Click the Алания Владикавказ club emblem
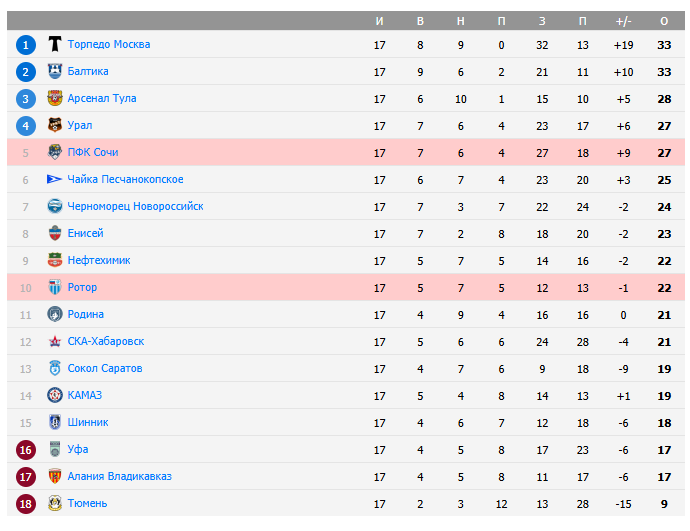690x531 pixels. point(55,476)
